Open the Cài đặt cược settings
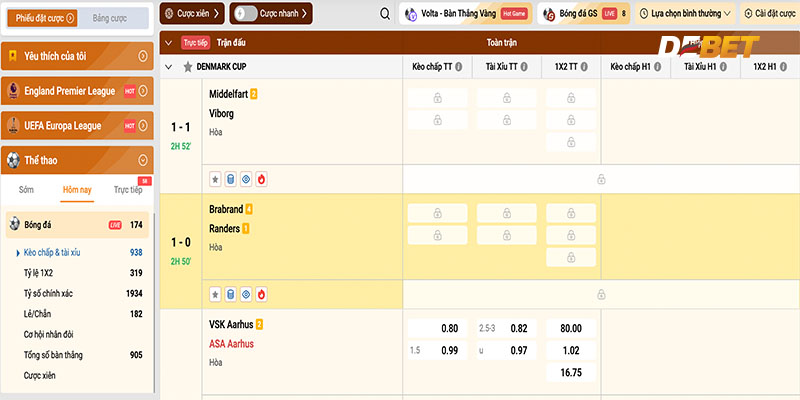Image resolution: width=800 pixels, height=400 pixels. click(766, 14)
